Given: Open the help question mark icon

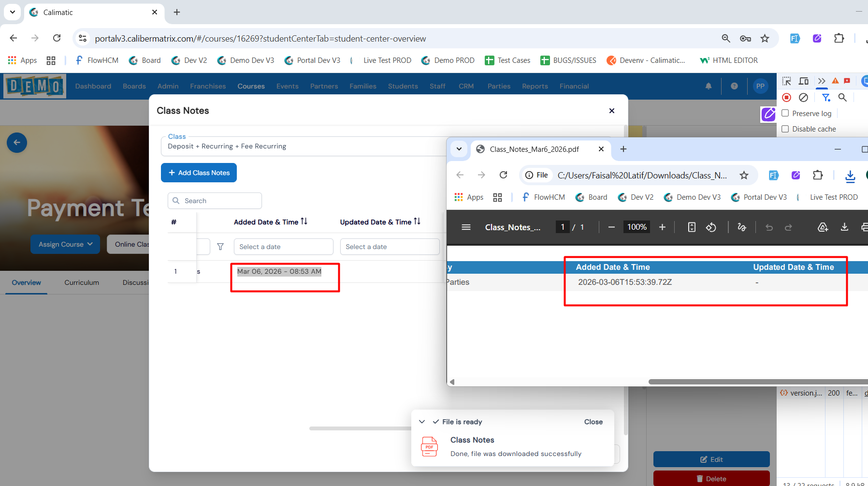Looking at the screenshot, I should (x=734, y=86).
